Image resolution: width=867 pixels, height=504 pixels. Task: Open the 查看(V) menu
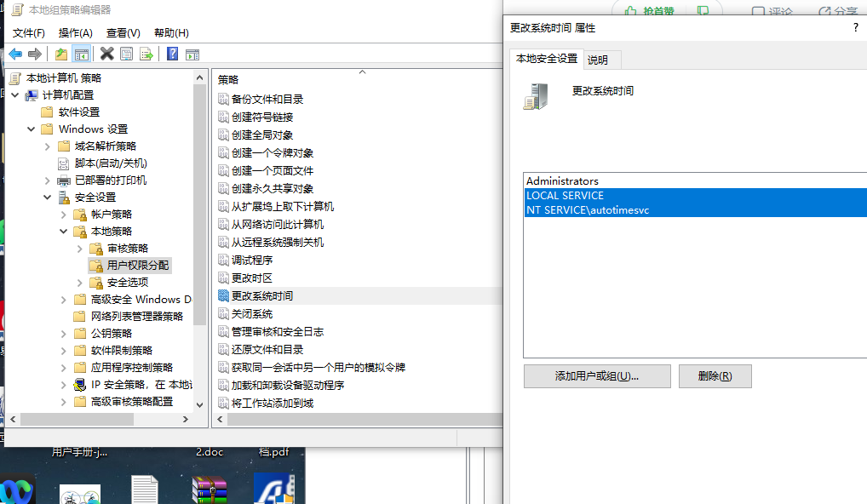[x=123, y=33]
